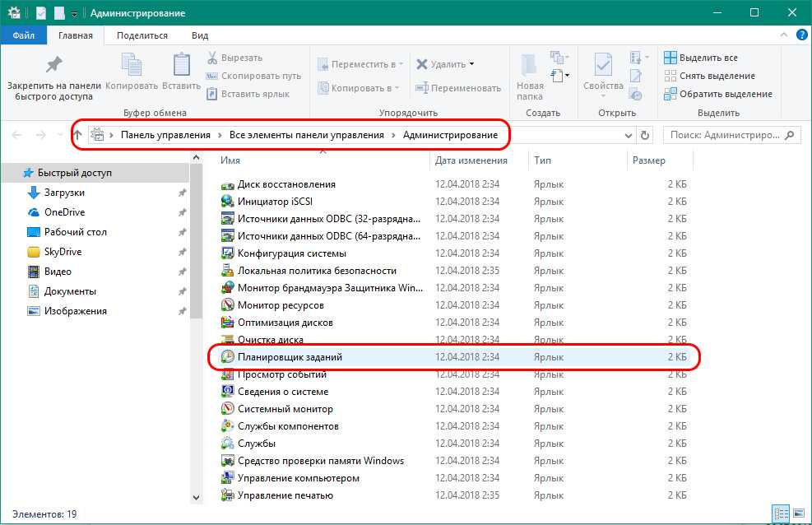Click the Новая папка icon
812x525 pixels.
(529, 65)
